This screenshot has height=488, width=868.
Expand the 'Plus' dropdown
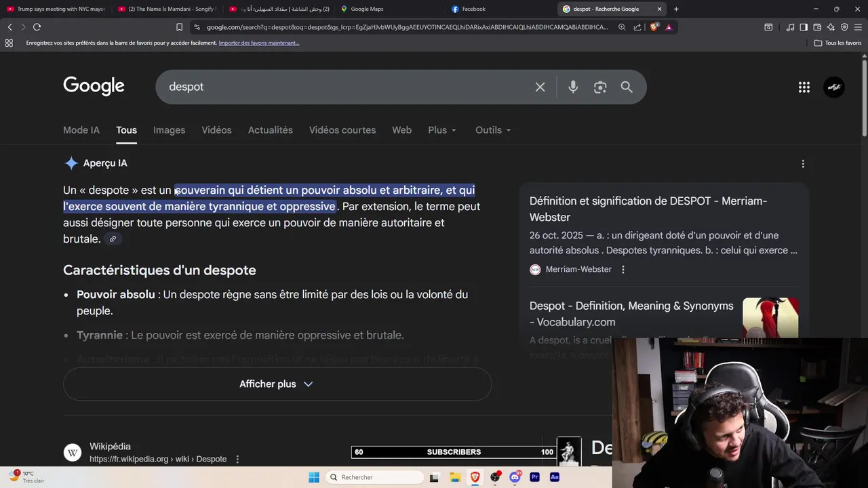point(442,130)
